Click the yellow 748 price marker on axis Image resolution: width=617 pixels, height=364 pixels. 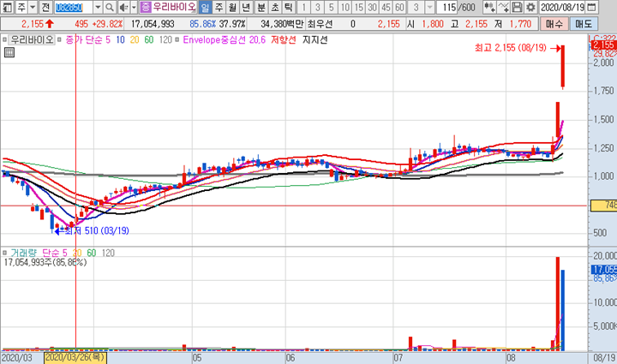(604, 206)
